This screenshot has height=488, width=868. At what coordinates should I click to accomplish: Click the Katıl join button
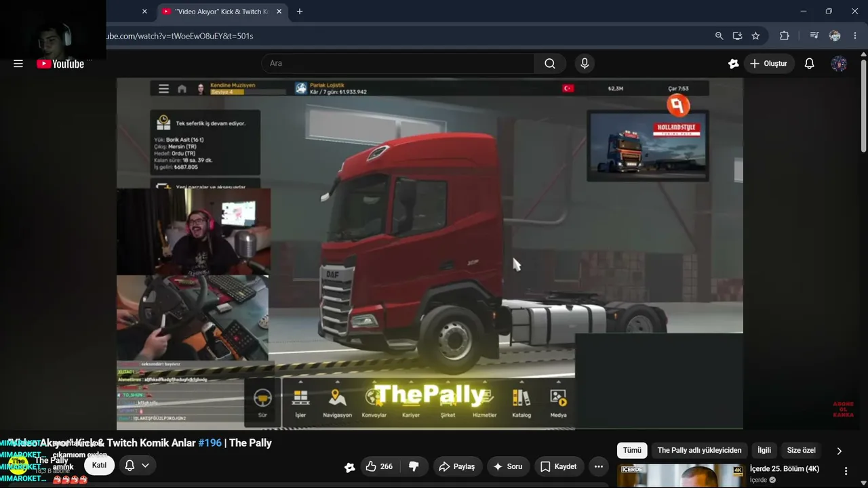pos(100,465)
